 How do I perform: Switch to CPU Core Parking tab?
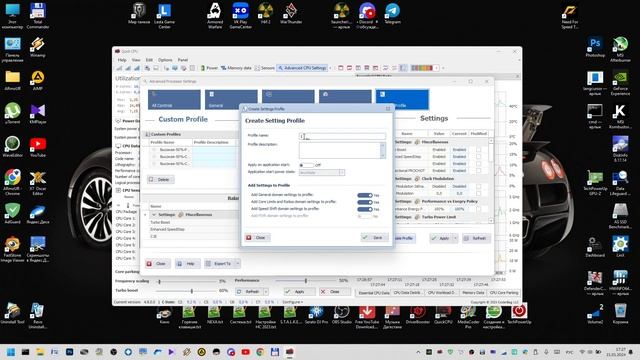coord(504,293)
